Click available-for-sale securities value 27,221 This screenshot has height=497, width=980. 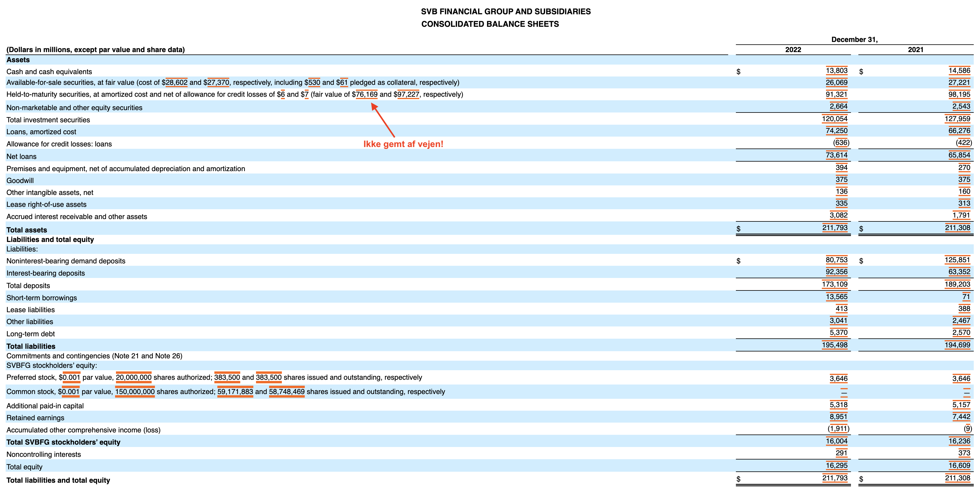[x=959, y=83]
